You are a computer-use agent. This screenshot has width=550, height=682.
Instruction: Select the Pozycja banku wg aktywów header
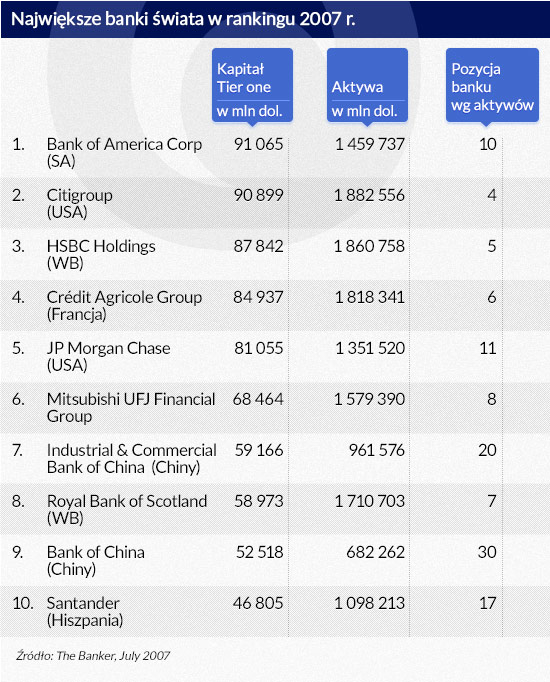point(492,85)
